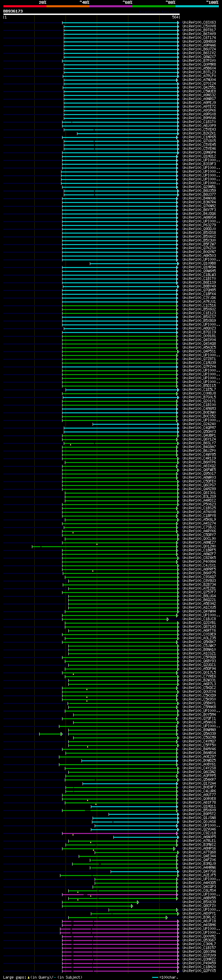Select hit label UniRef100_A9PAA6
This screenshot has height=980, width=222.
(199, 45)
